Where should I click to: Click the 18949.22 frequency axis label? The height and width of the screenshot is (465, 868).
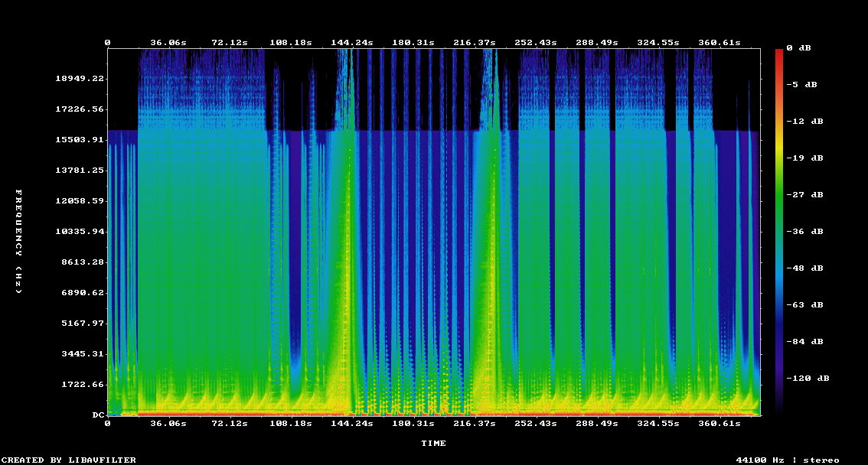tap(80, 79)
